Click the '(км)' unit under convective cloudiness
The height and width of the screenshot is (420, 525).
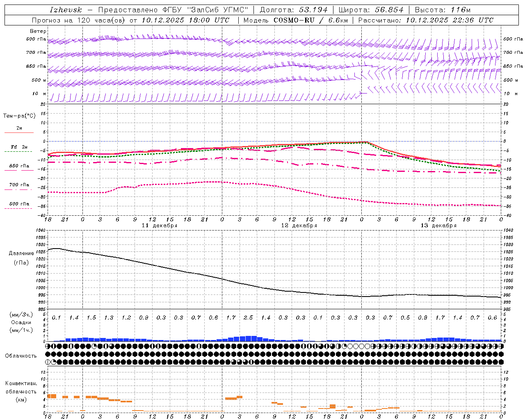[x=22, y=399]
